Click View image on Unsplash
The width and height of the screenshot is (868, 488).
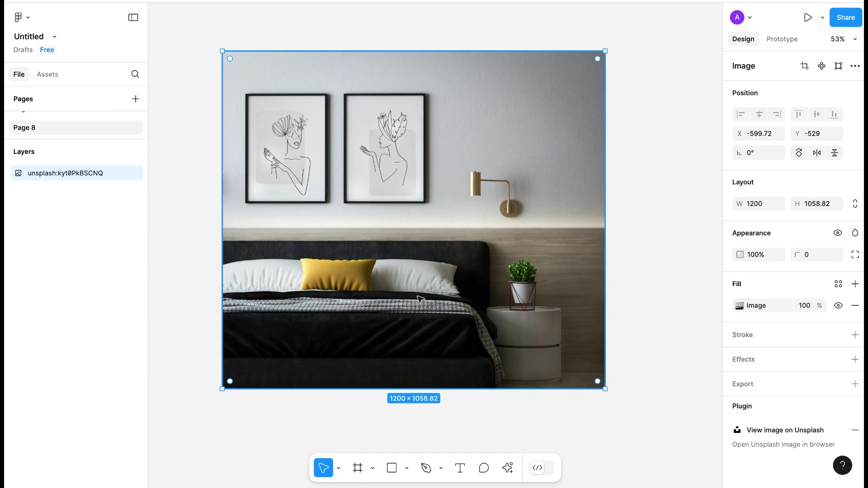point(785,430)
